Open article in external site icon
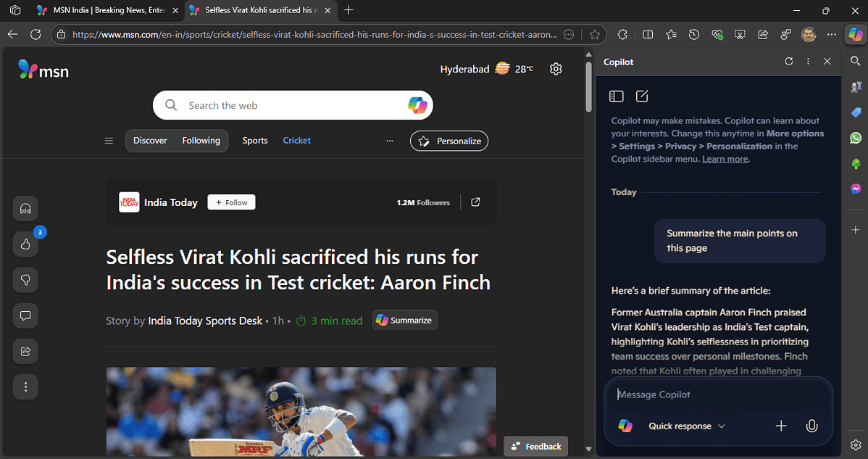This screenshot has width=868, height=459. [475, 202]
